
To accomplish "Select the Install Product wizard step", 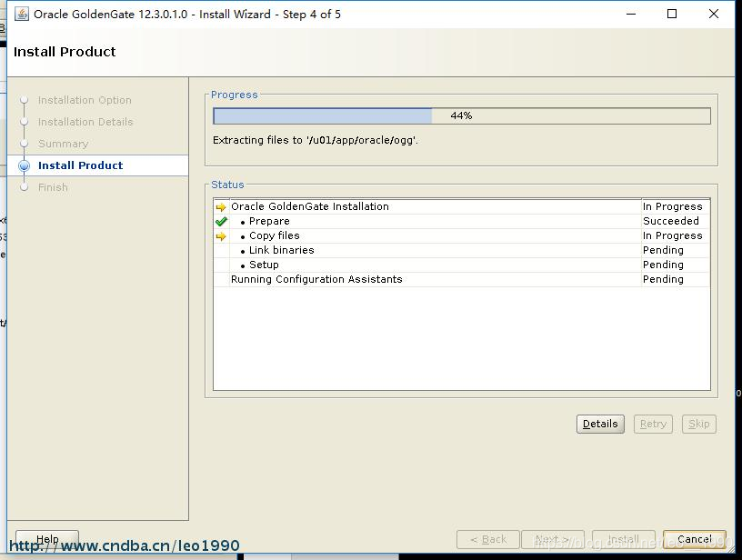I will 80,165.
